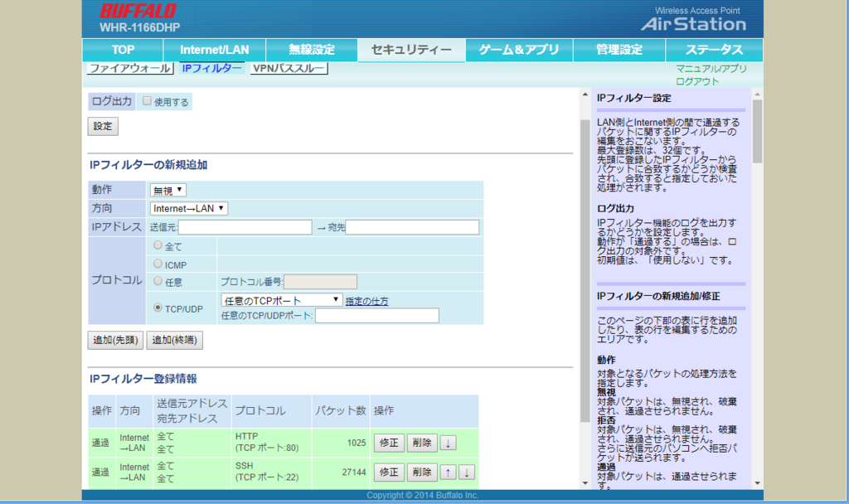The image size is (849, 504).
Task: Click the help panel scroll-down arrow
Action: pos(758,483)
